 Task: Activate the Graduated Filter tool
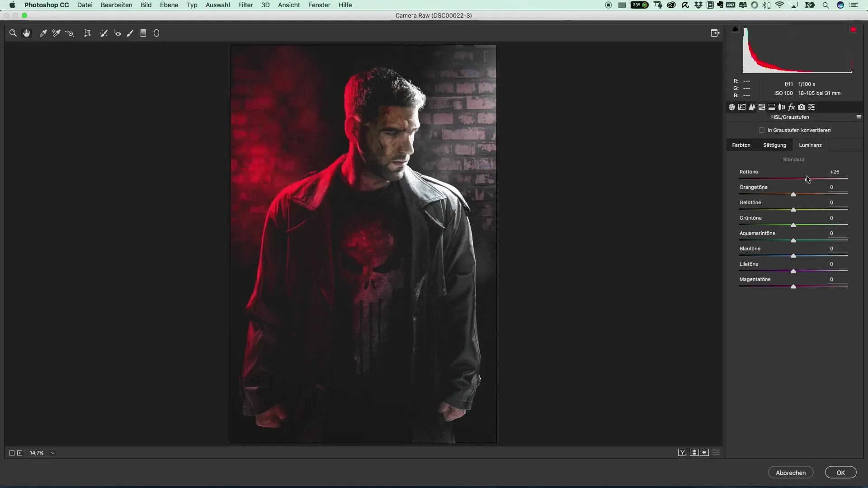tap(143, 33)
